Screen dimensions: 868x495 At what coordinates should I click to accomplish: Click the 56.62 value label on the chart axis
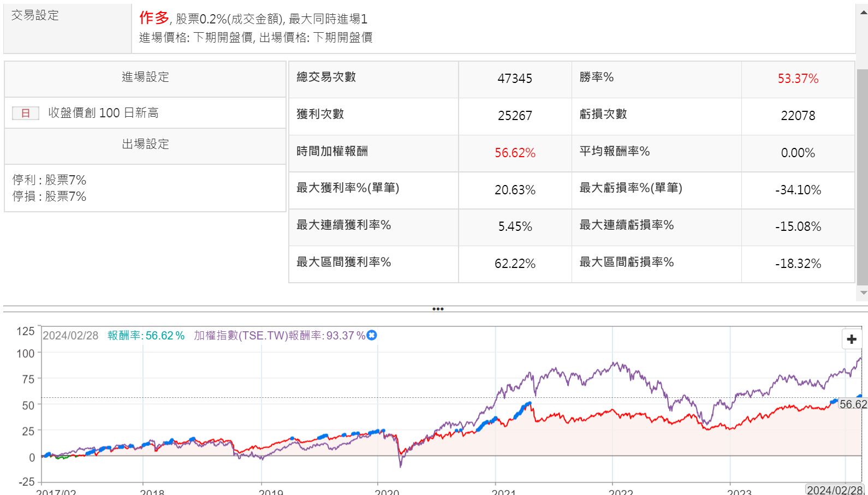[853, 404]
